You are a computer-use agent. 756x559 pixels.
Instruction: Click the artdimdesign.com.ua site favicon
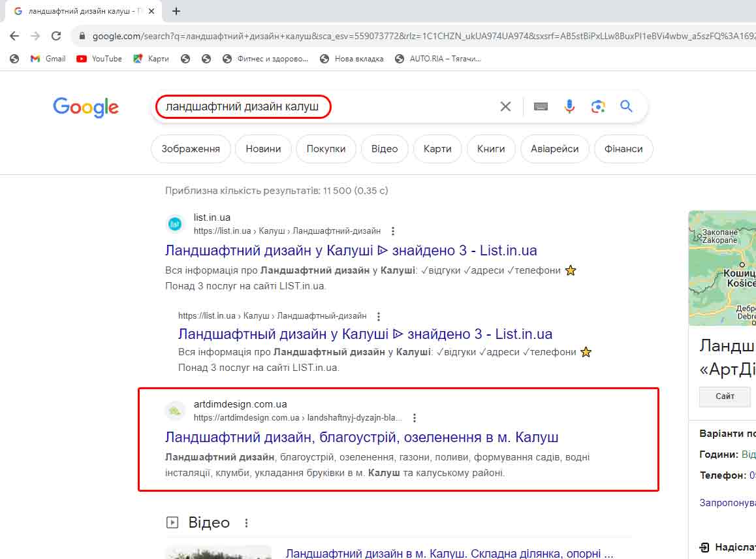point(174,411)
